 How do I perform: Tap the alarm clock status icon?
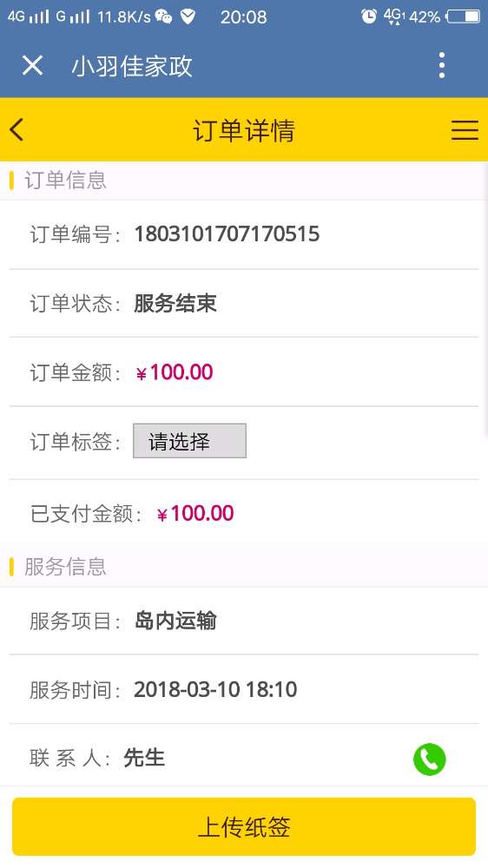click(368, 16)
